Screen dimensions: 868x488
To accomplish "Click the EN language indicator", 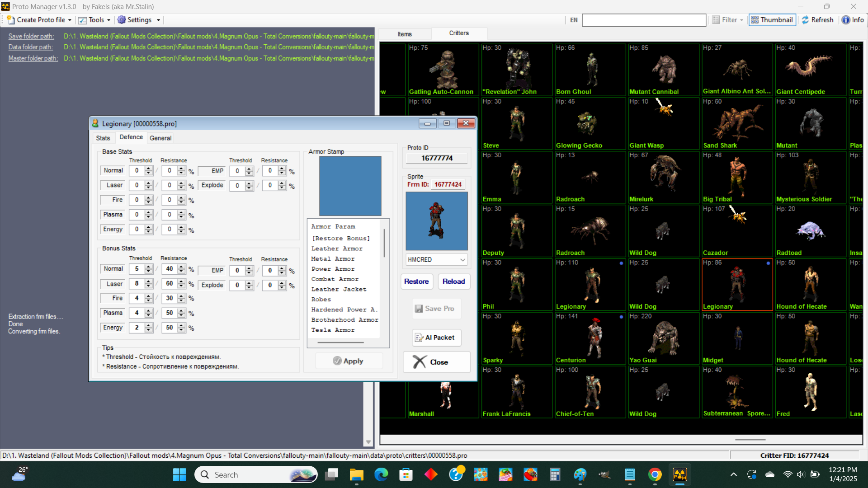I will (574, 20).
